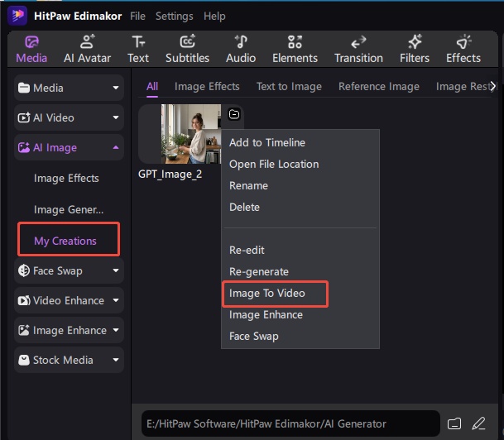The image size is (504, 440).
Task: Choose Image Enhance in context menu
Action: [x=266, y=315]
